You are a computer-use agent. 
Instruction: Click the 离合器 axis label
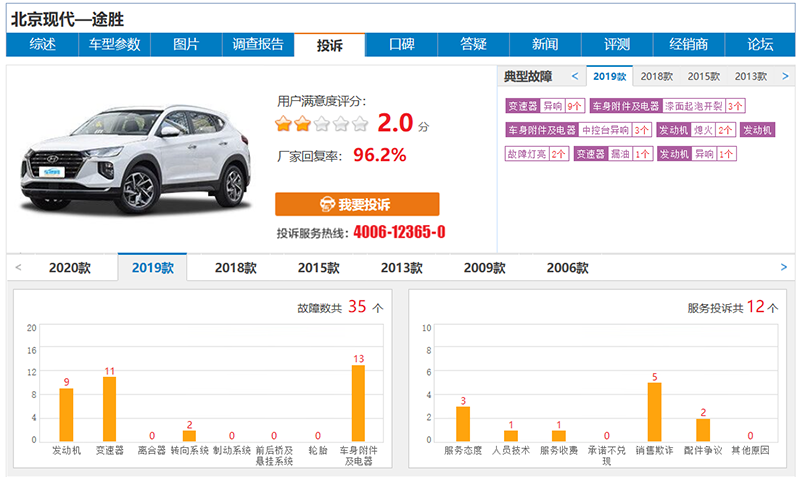(152, 450)
